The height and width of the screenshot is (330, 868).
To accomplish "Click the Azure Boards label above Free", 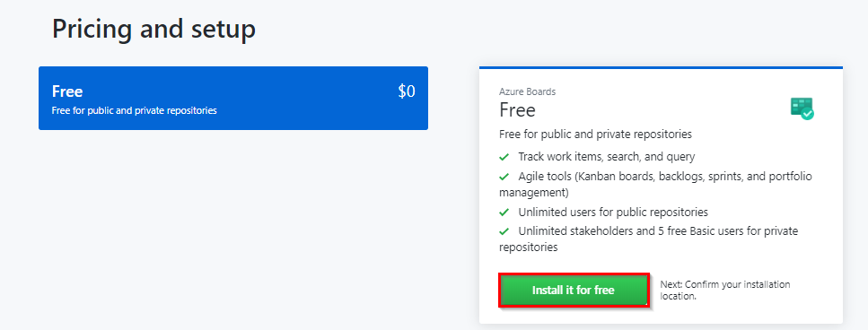I will [x=527, y=91].
